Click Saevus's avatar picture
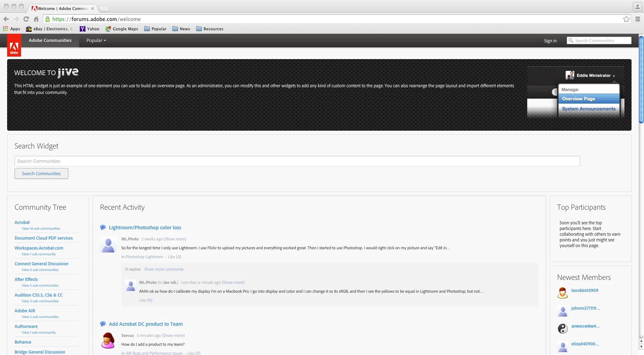 click(108, 341)
